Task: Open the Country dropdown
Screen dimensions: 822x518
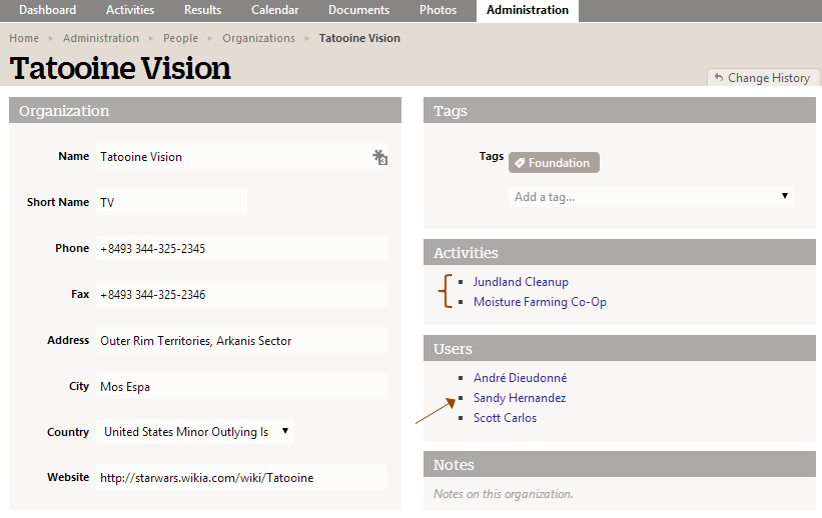Action: (x=194, y=431)
